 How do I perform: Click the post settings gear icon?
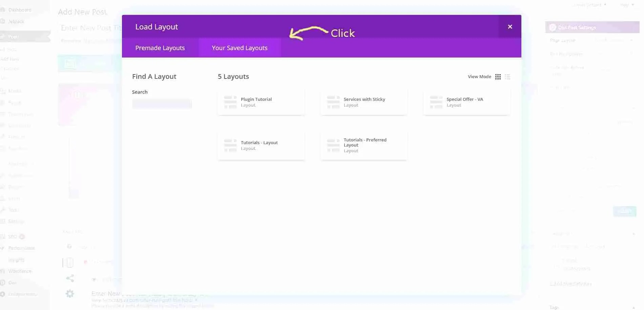(70, 293)
